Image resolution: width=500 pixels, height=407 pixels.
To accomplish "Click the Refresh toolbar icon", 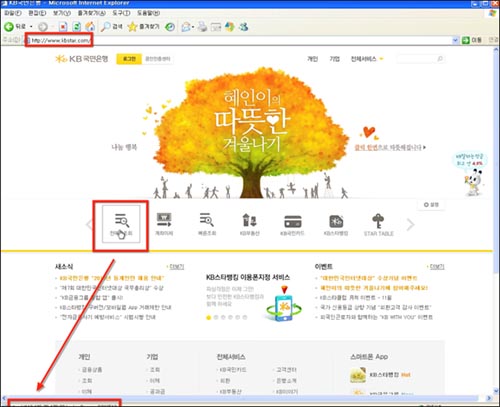I will click(77, 27).
